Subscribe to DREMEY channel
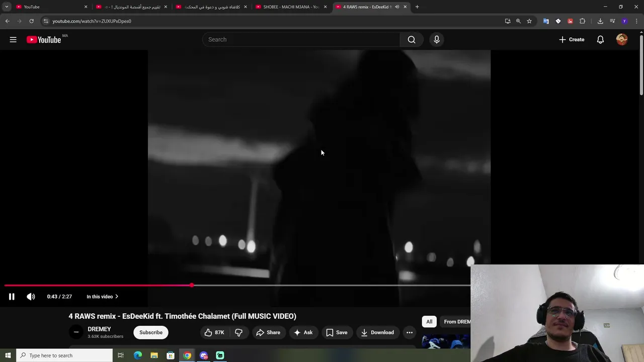The width and height of the screenshot is (644, 362). (x=151, y=332)
